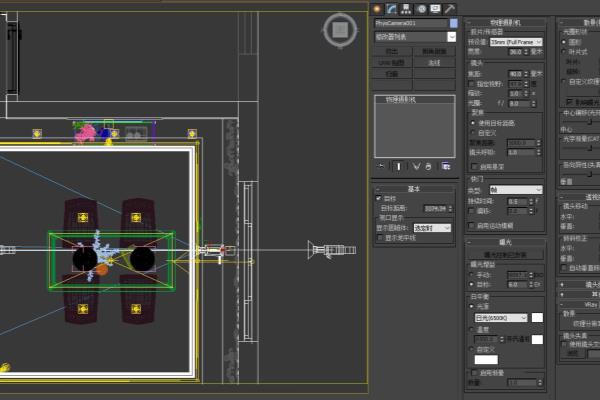Open the Create command panel tab
Screen dimensions: 600x400
pyautogui.click(x=377, y=9)
